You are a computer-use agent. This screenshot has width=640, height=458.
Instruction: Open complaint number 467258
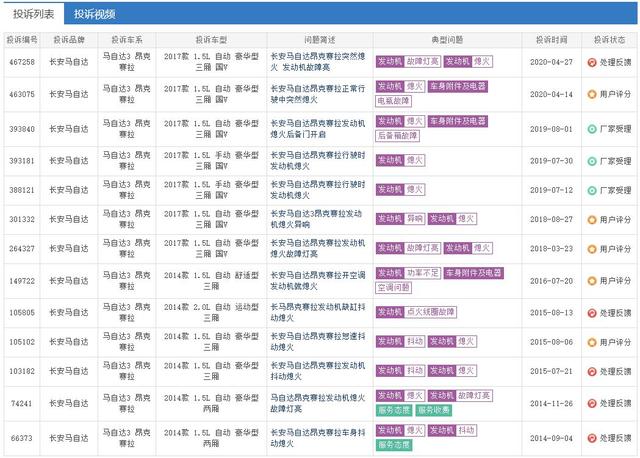(22, 62)
